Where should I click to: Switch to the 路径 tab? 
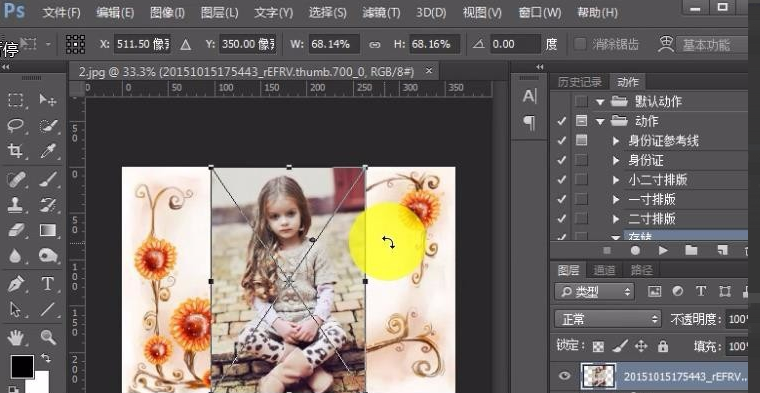click(x=641, y=270)
